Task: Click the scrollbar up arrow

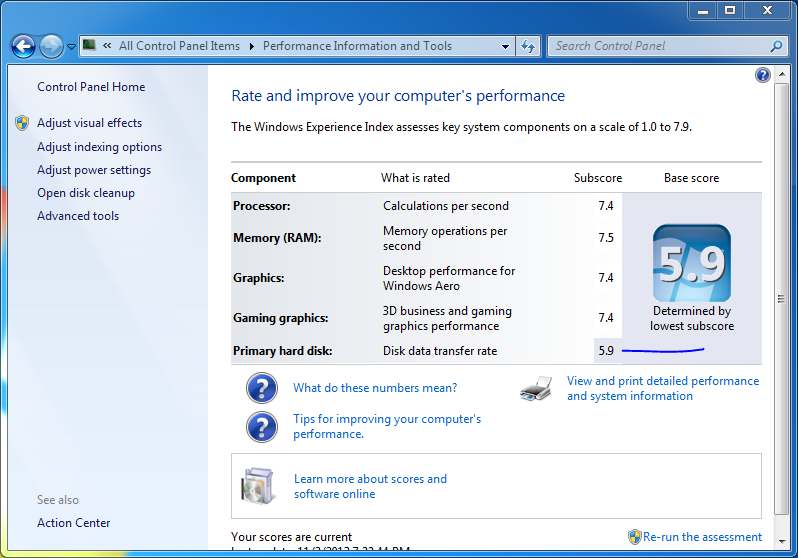Action: [781, 74]
